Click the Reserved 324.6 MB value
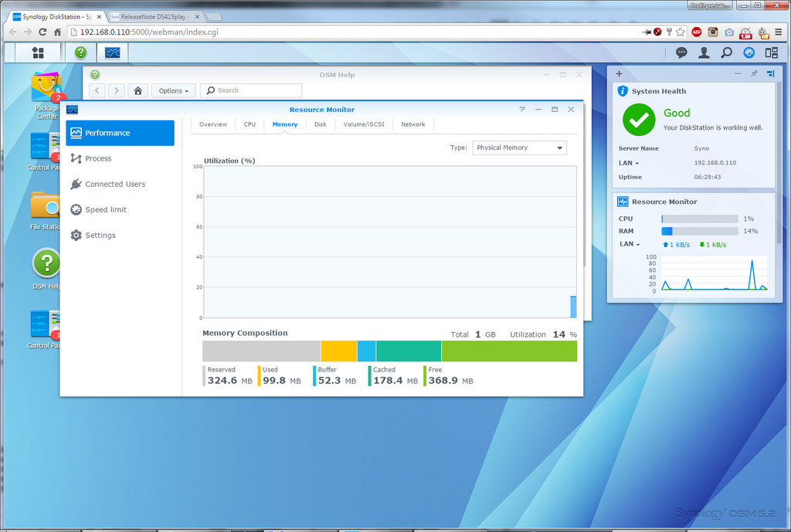Viewport: 791px width, 532px height. [x=229, y=381]
